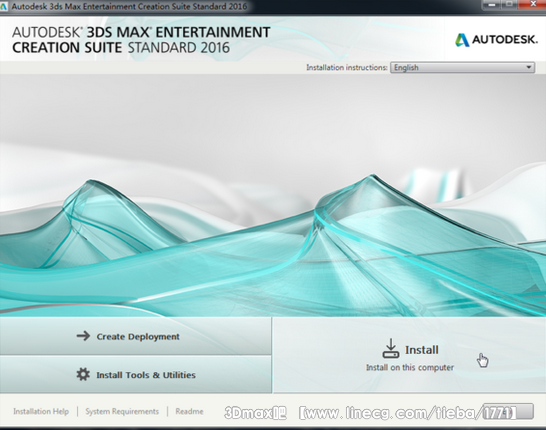
Task: Select the Create Deployment option
Action: [135, 336]
